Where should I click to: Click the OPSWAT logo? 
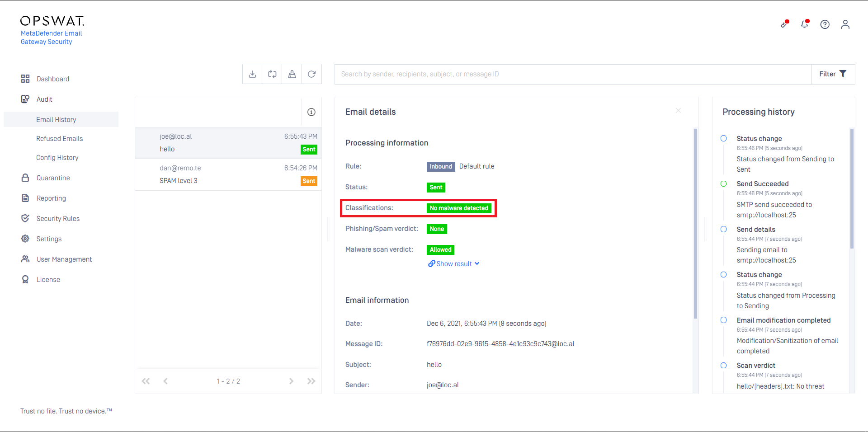(x=52, y=21)
